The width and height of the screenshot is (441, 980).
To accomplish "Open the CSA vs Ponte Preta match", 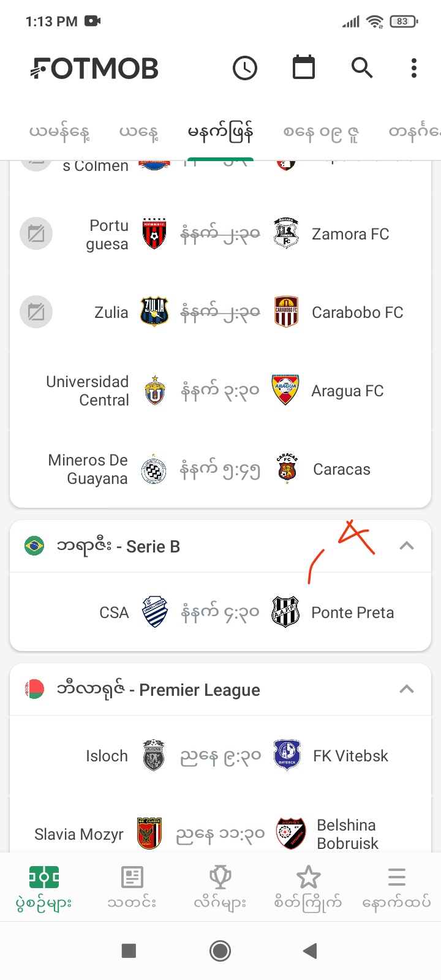I will [221, 612].
